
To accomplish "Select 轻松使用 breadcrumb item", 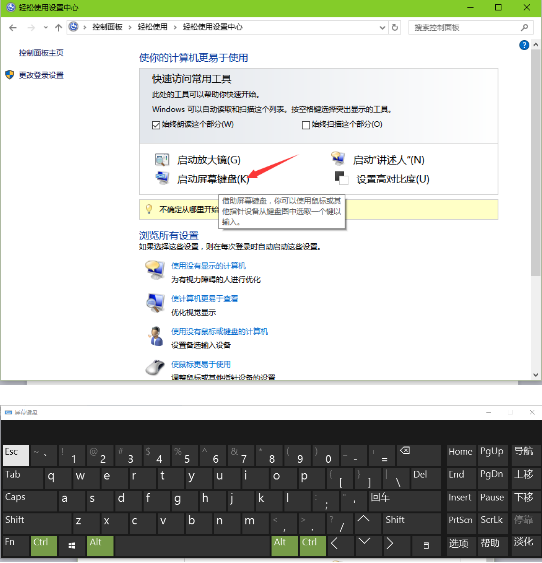I will (153, 27).
